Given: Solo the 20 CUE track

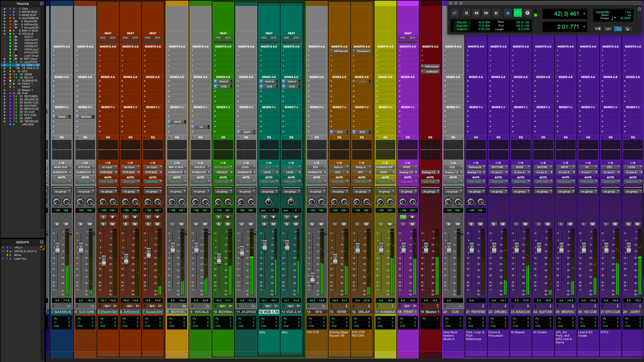Looking at the screenshot, I should (448, 224).
